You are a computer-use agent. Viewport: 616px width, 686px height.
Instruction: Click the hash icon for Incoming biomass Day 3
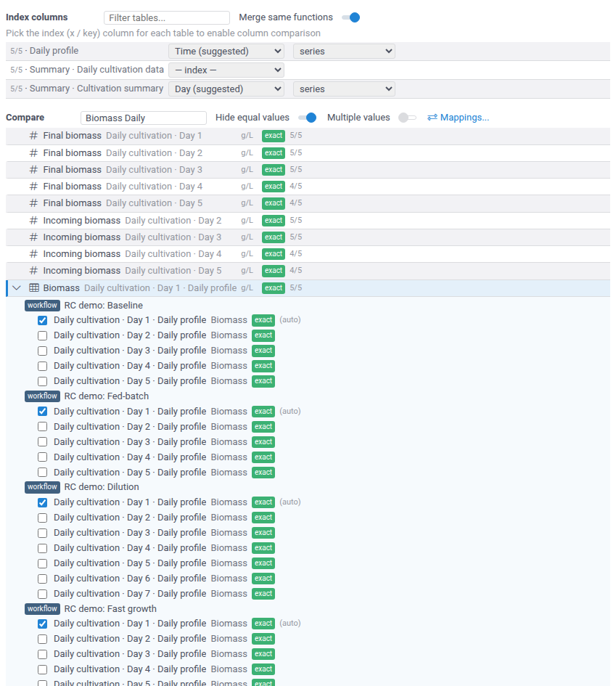click(x=33, y=237)
